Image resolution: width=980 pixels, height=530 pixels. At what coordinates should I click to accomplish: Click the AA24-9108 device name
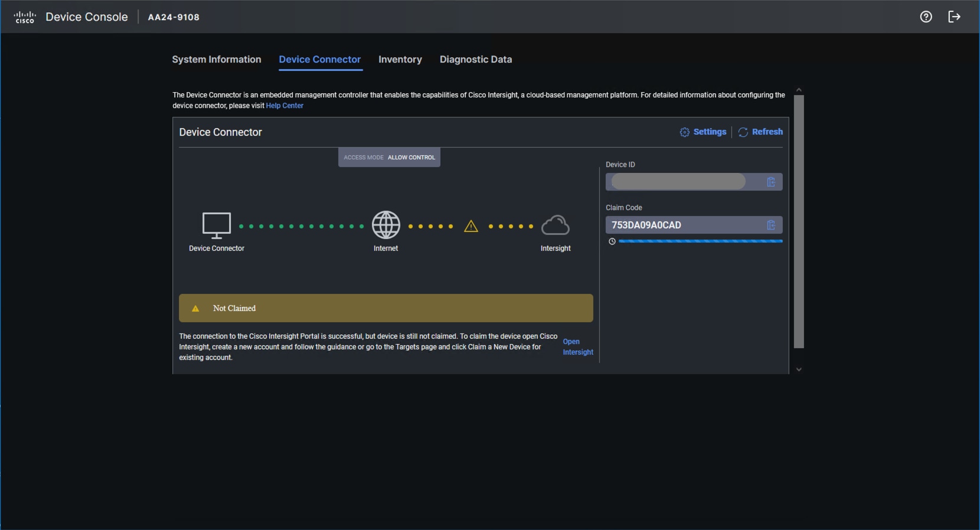[174, 17]
